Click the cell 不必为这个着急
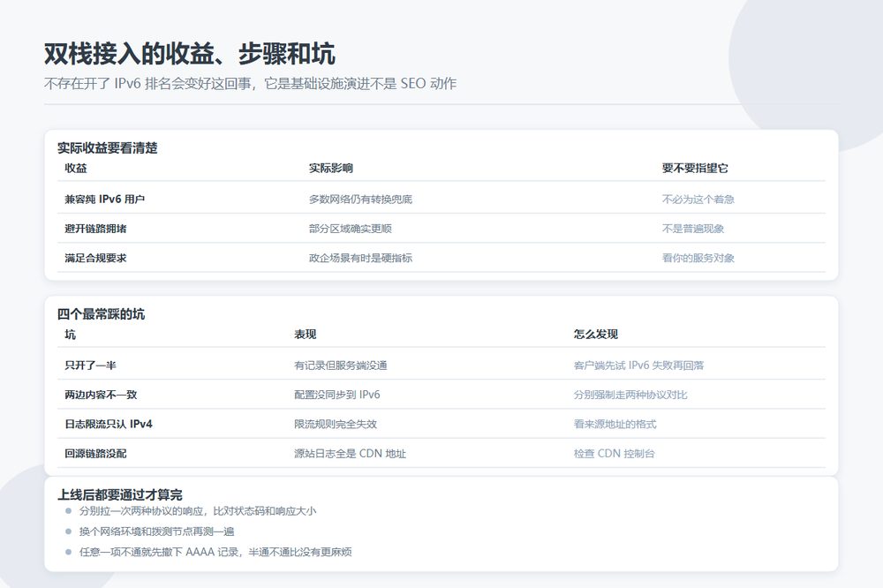The image size is (883, 588). pyautogui.click(x=698, y=200)
